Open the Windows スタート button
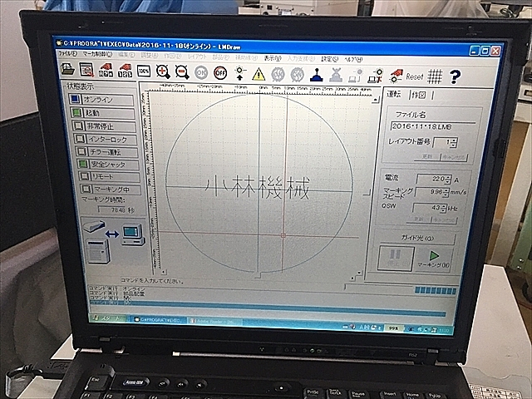 108,318
